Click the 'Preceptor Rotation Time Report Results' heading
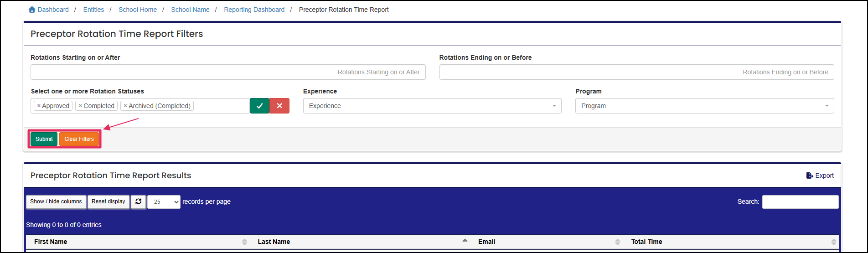The height and width of the screenshot is (253, 868). [111, 176]
